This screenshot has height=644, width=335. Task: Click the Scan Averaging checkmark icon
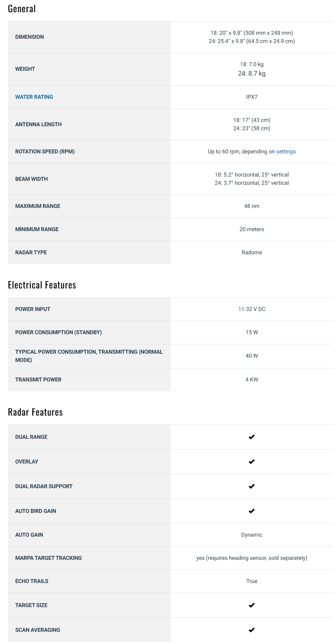click(251, 630)
